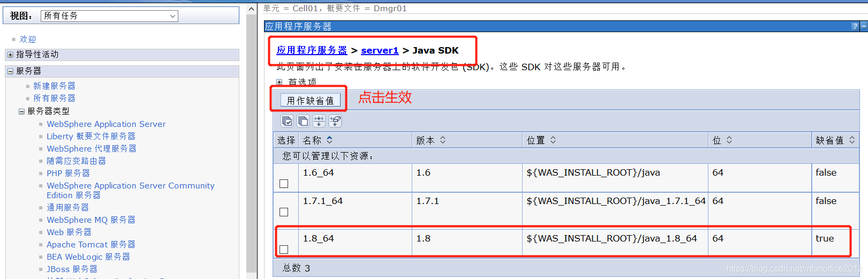Click the Clear Filter Value toolbar icon

(335, 121)
